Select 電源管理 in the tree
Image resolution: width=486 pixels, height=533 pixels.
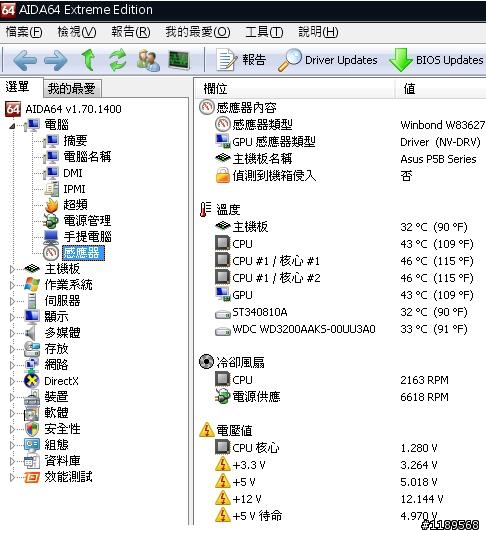point(87,221)
